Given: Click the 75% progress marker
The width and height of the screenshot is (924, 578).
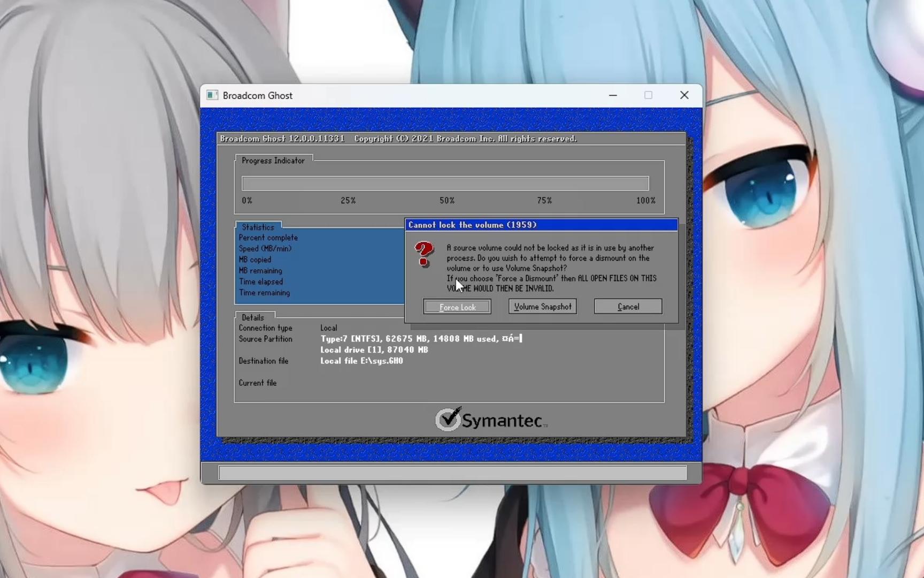Looking at the screenshot, I should (544, 201).
